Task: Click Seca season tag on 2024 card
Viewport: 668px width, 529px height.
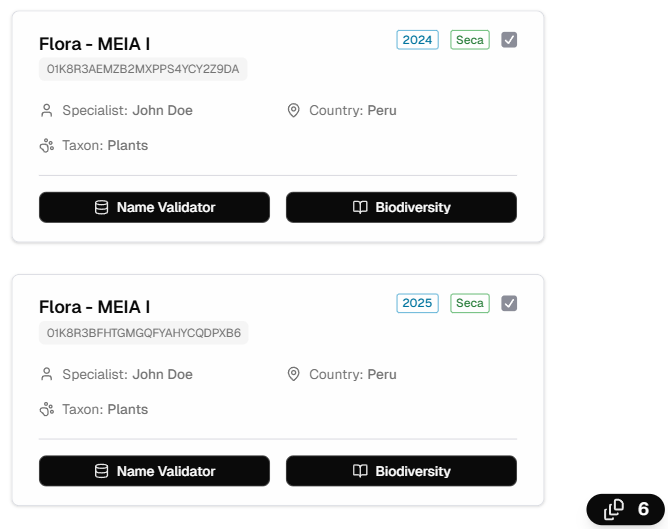Action: pyautogui.click(x=469, y=40)
